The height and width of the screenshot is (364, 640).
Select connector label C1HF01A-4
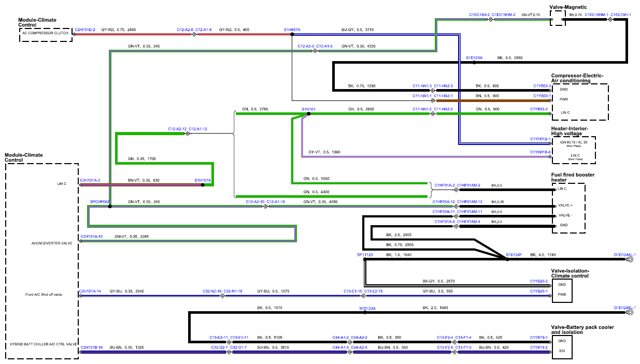tap(445, 222)
